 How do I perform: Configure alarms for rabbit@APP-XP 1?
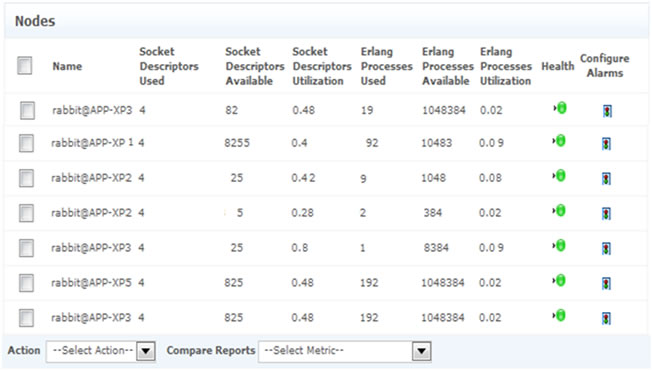pyautogui.click(x=606, y=144)
